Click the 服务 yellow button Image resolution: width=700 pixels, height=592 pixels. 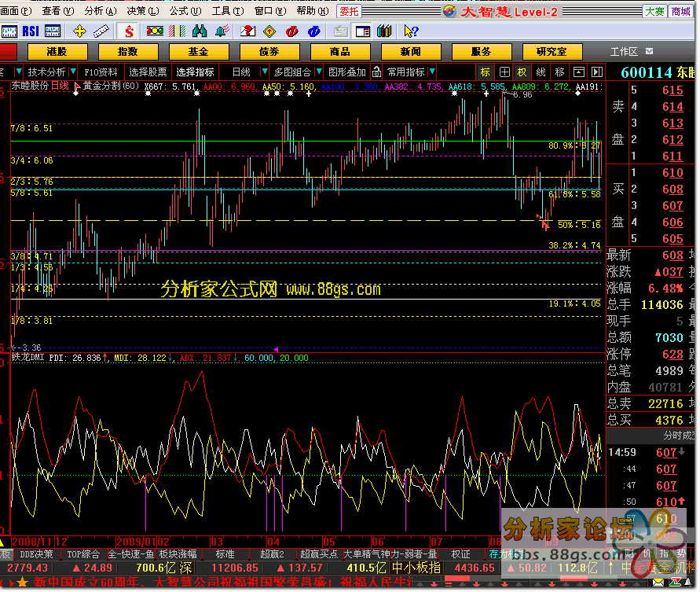482,52
